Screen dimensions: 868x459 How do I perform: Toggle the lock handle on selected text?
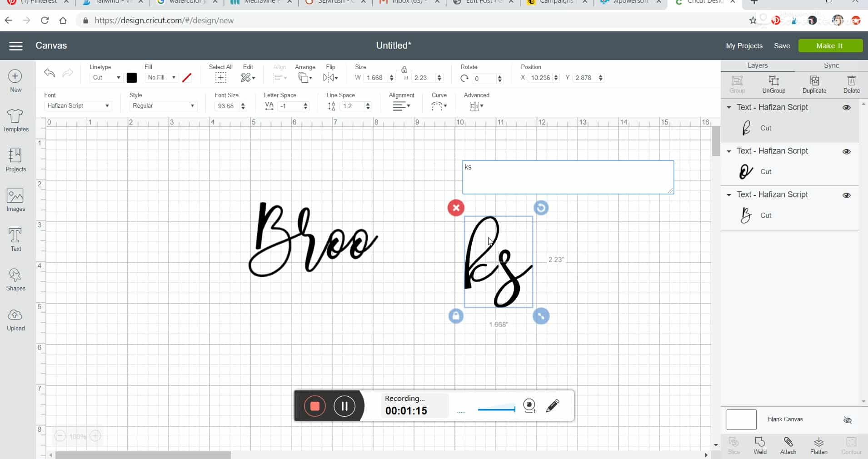pyautogui.click(x=456, y=316)
